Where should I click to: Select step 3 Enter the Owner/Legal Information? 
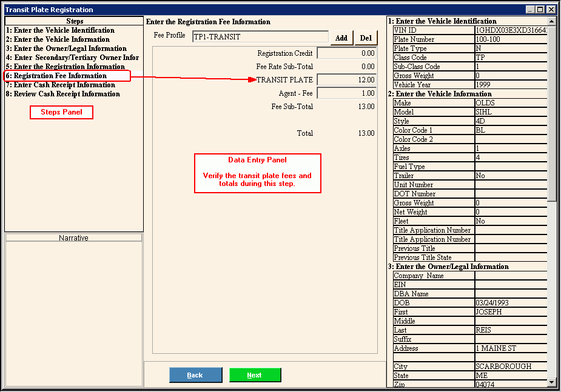pos(66,48)
